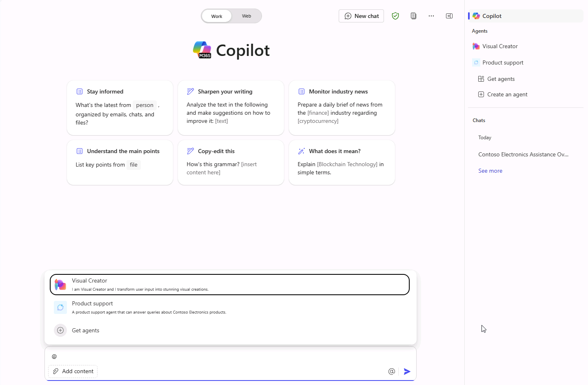588x385 pixels.
Task: Select Visual Creator in the mention popup
Action: (x=230, y=285)
